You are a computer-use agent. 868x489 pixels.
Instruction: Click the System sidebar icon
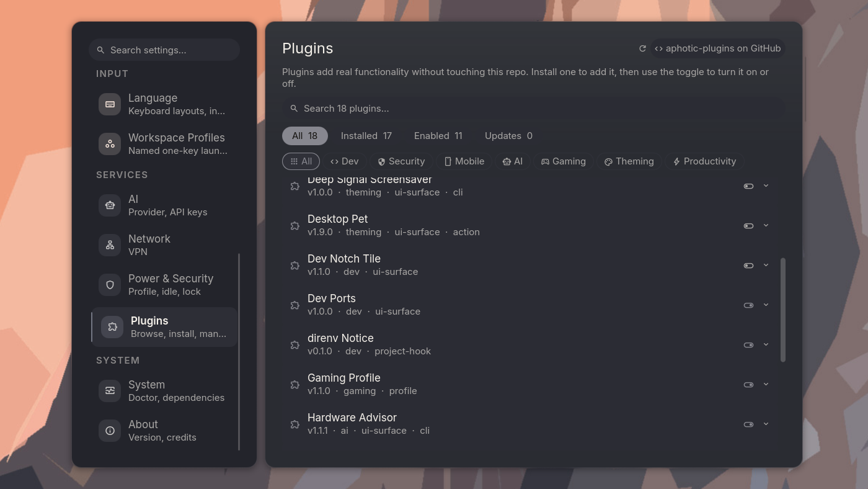pyautogui.click(x=110, y=391)
